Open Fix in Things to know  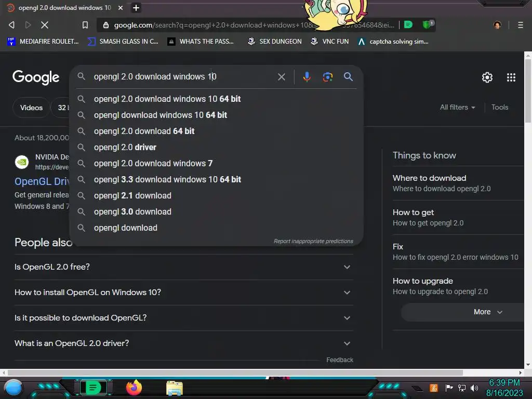458,252
